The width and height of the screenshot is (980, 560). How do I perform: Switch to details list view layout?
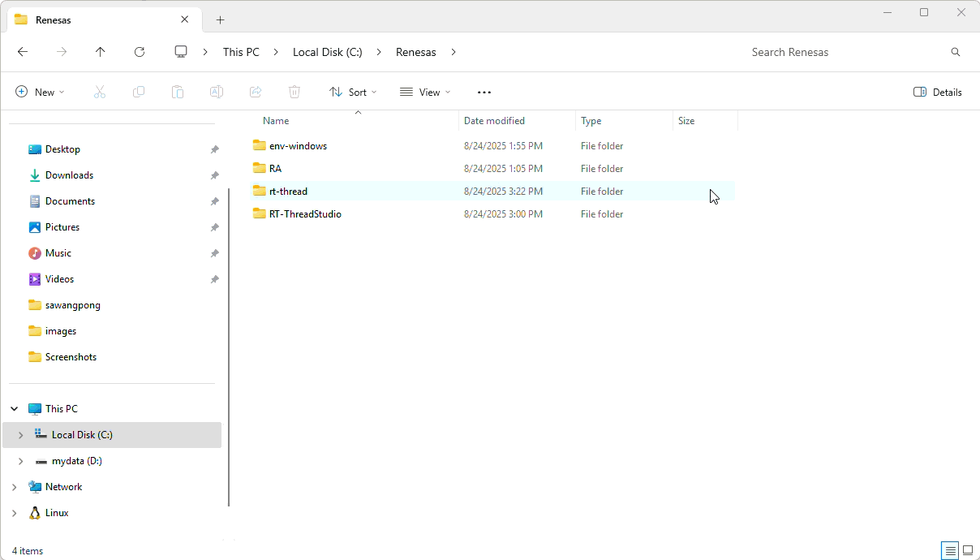click(x=950, y=550)
